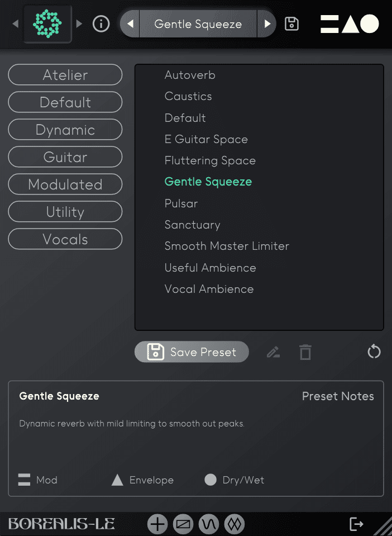The width and height of the screenshot is (392, 536).
Task: Click the exit icon in the bottom bar
Action: point(356,524)
